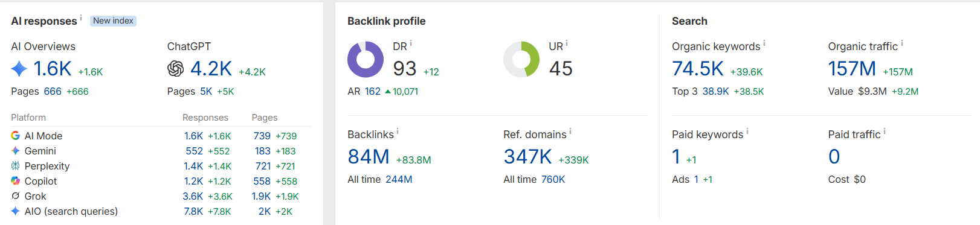Image resolution: width=980 pixels, height=225 pixels.
Task: Open info tooltip beside Paid keywords
Action: coord(747,132)
